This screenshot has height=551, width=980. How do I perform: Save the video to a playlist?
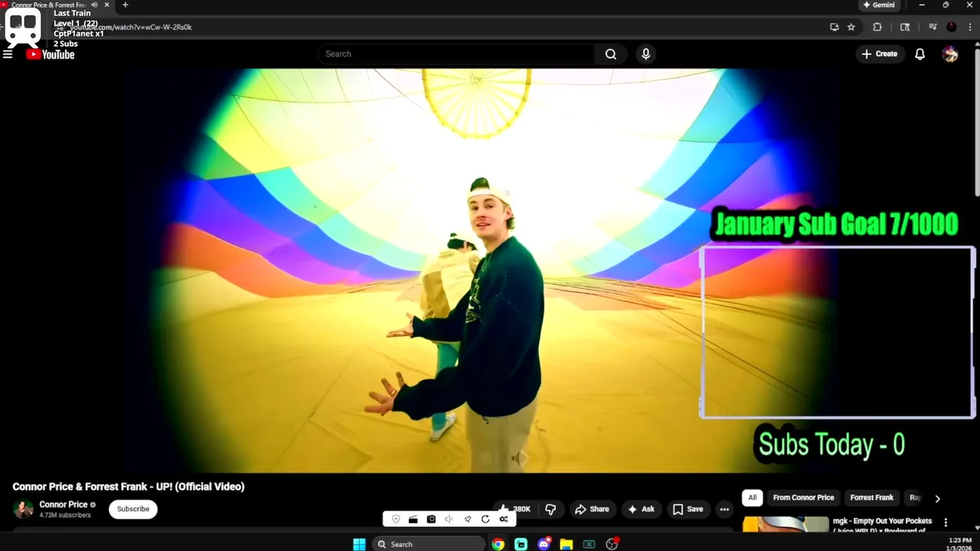tap(688, 509)
